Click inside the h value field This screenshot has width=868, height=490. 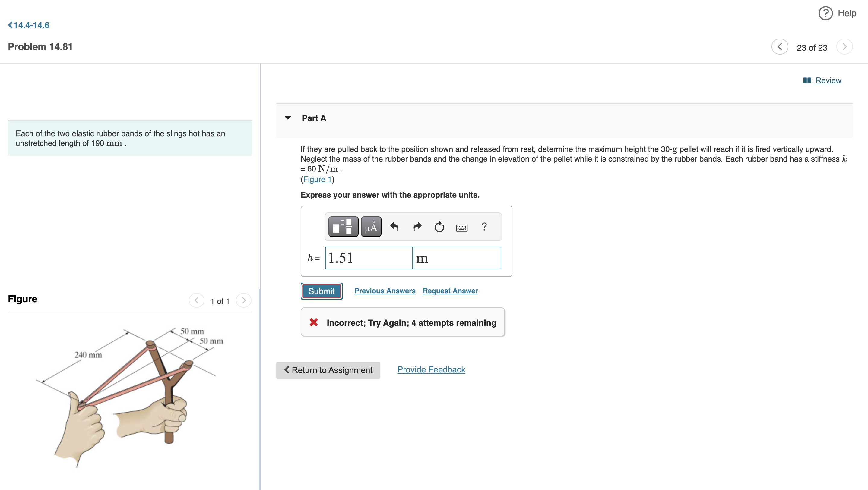368,258
